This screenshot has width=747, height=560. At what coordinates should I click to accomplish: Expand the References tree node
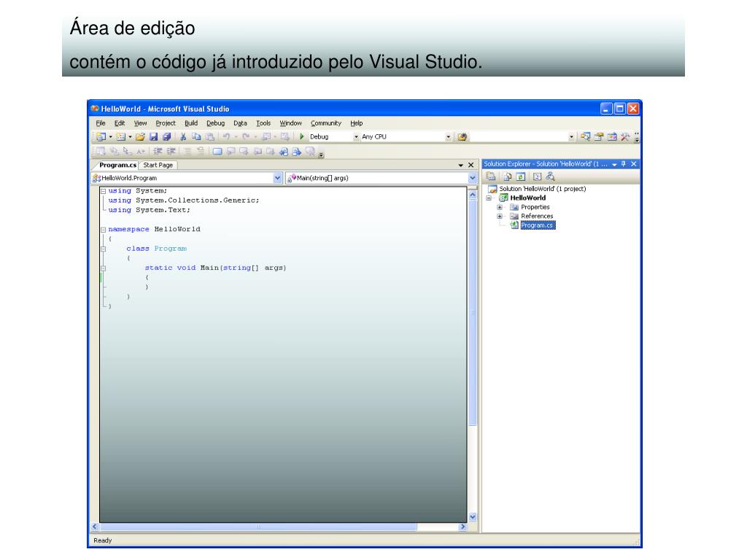(x=500, y=216)
